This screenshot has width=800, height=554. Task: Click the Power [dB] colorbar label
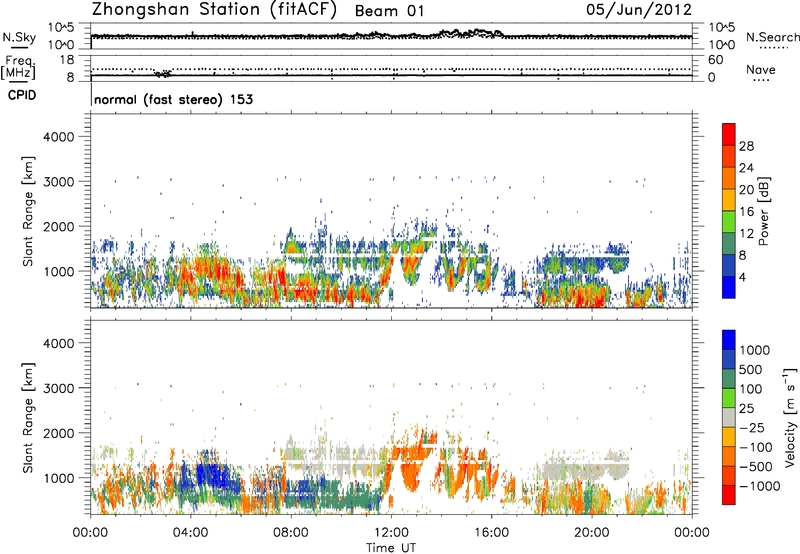pos(763,211)
